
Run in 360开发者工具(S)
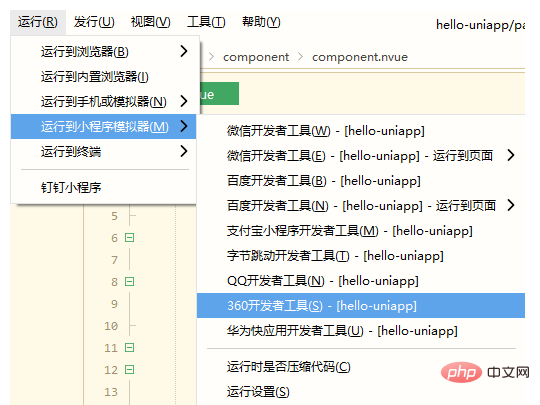point(361,305)
